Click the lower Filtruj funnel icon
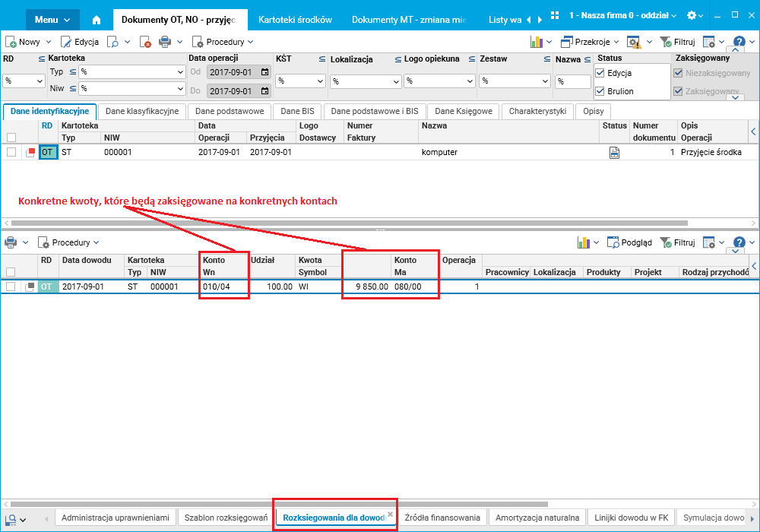Viewport: 760px width, 532px height. click(x=666, y=242)
